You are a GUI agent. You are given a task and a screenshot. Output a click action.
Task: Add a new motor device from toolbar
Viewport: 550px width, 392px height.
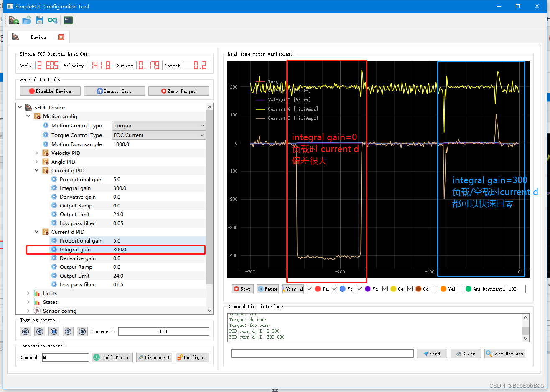14,20
